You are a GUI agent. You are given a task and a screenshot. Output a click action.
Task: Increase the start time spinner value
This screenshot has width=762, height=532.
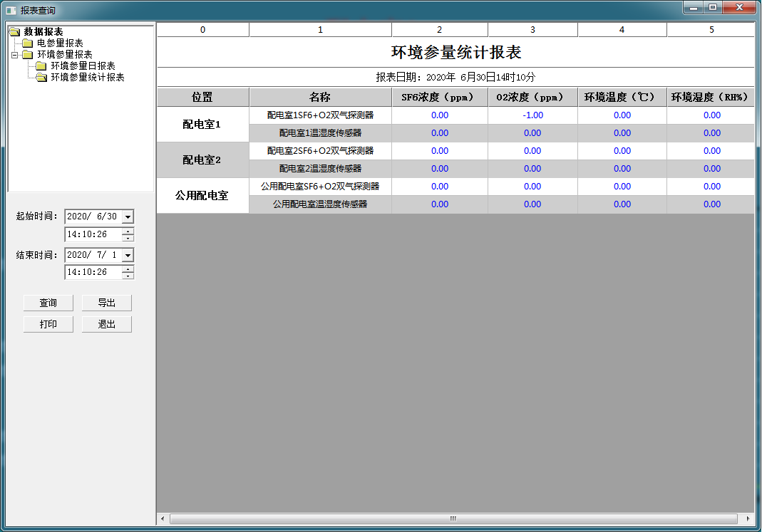[128, 231]
